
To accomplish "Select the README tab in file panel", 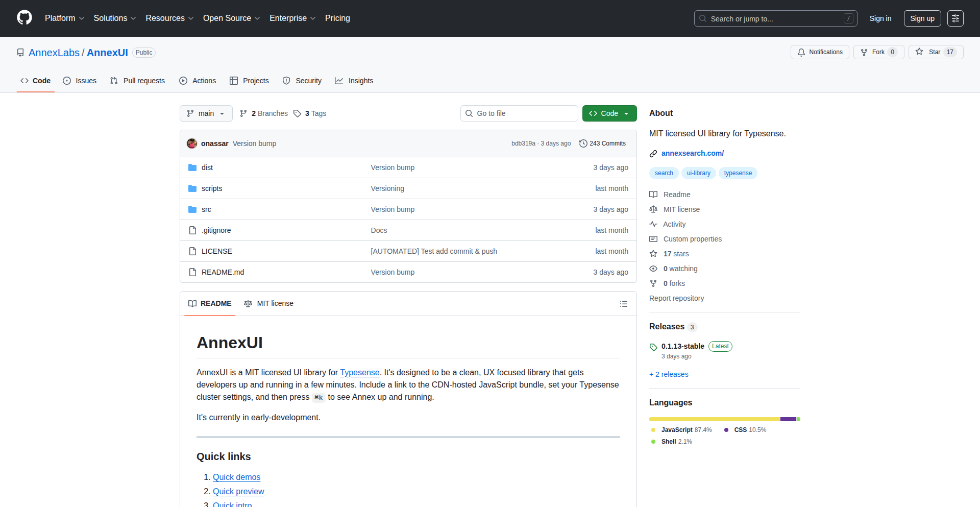I will pos(210,303).
